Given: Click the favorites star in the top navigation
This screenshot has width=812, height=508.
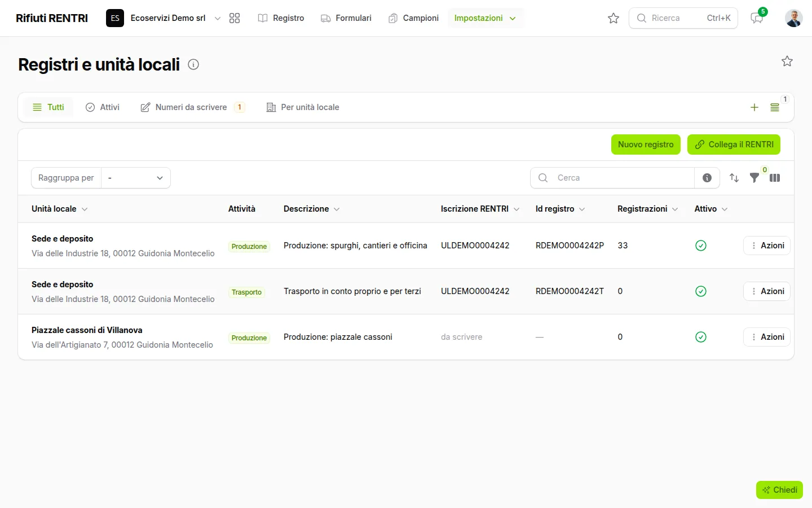Looking at the screenshot, I should coord(614,18).
